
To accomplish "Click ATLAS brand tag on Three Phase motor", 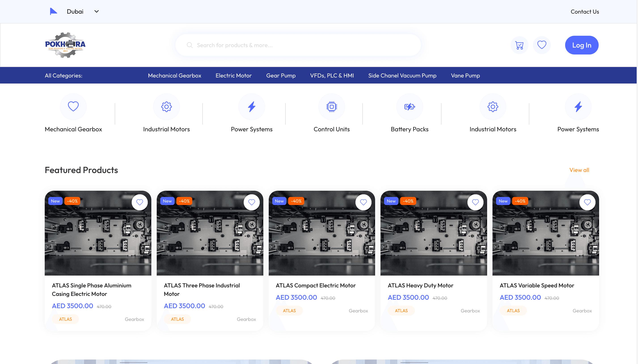I will [x=177, y=319].
